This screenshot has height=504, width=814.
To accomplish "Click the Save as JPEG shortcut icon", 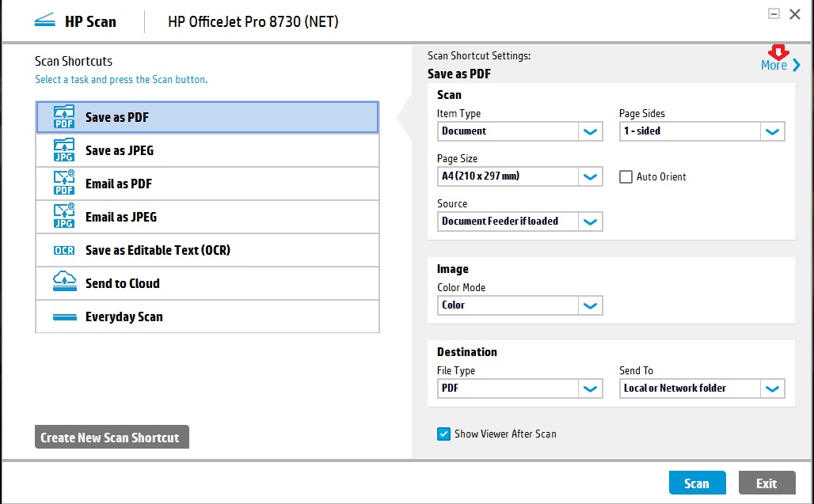I will 63,150.
